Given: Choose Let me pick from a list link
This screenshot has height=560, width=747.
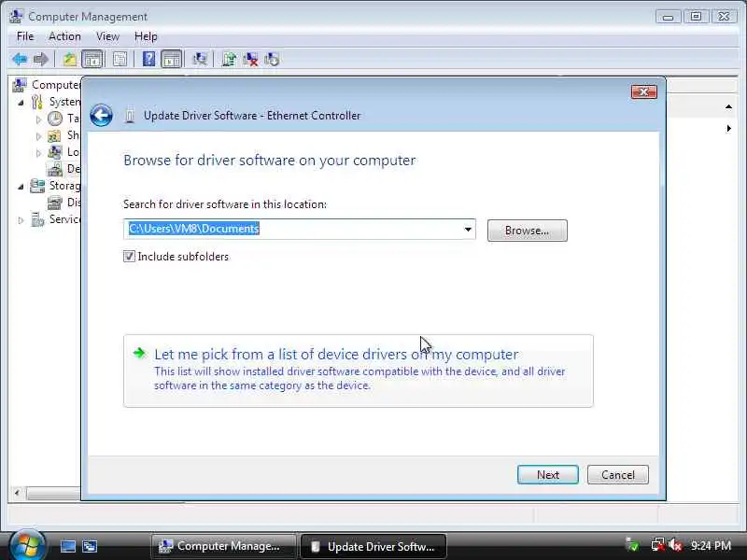Looking at the screenshot, I should point(359,371).
